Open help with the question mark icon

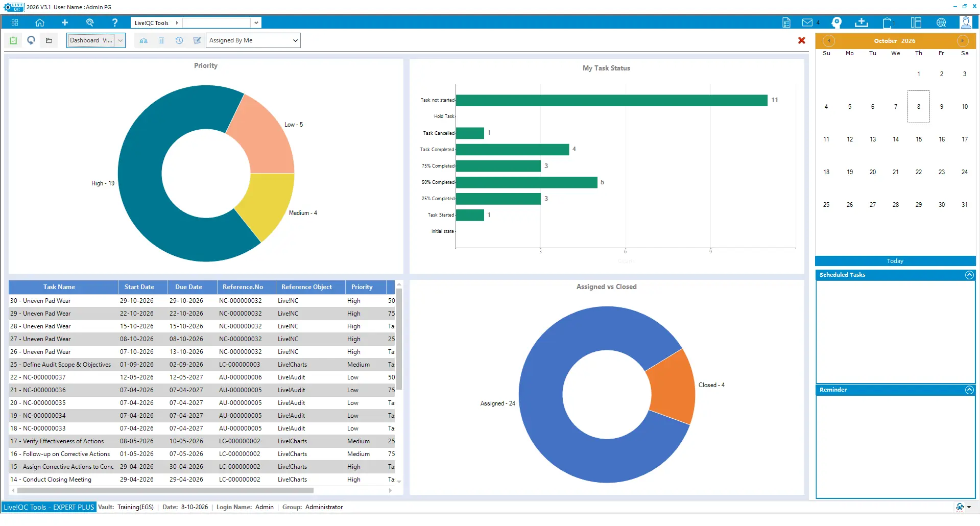(115, 22)
